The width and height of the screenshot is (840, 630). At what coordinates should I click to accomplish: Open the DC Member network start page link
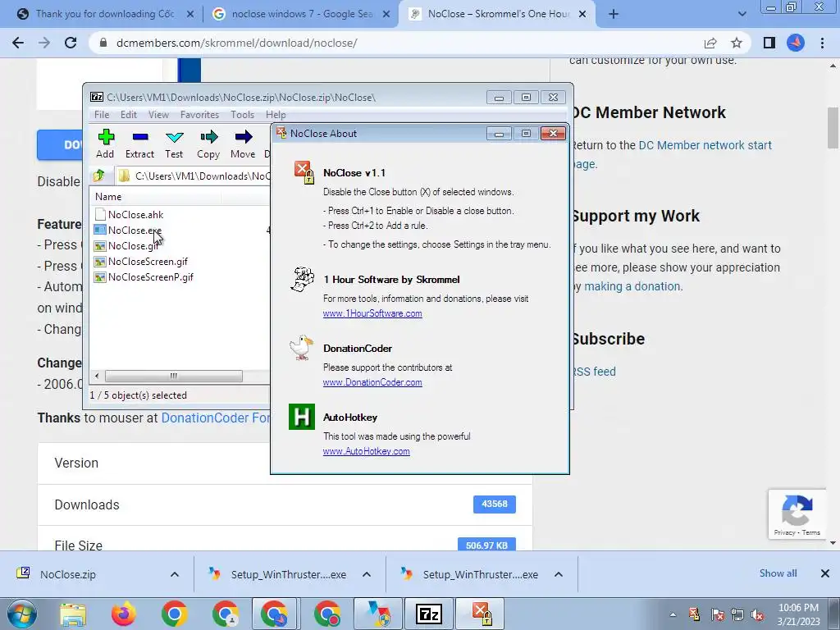click(x=672, y=154)
